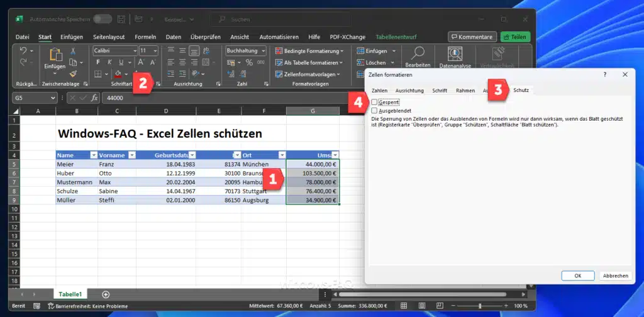Open the Zahlen tab in dialog
The image size is (644, 317).
(379, 91)
